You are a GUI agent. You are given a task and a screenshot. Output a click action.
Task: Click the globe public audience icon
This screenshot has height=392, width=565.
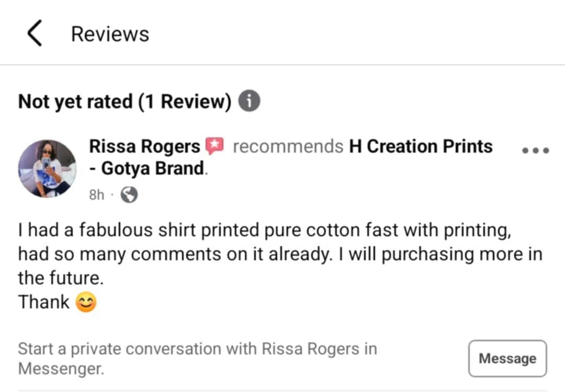[129, 195]
